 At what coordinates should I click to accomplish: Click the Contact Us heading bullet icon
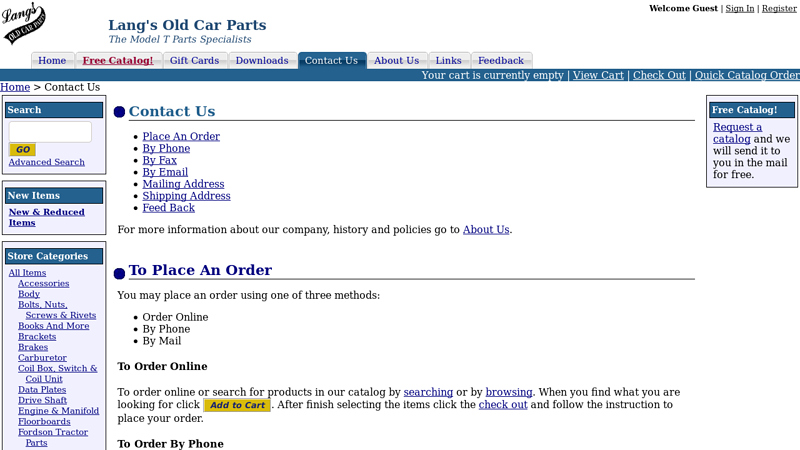click(x=119, y=112)
